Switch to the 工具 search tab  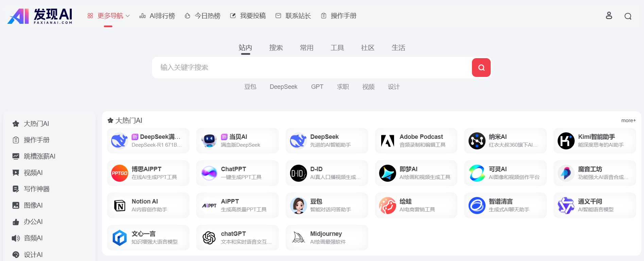pos(337,48)
